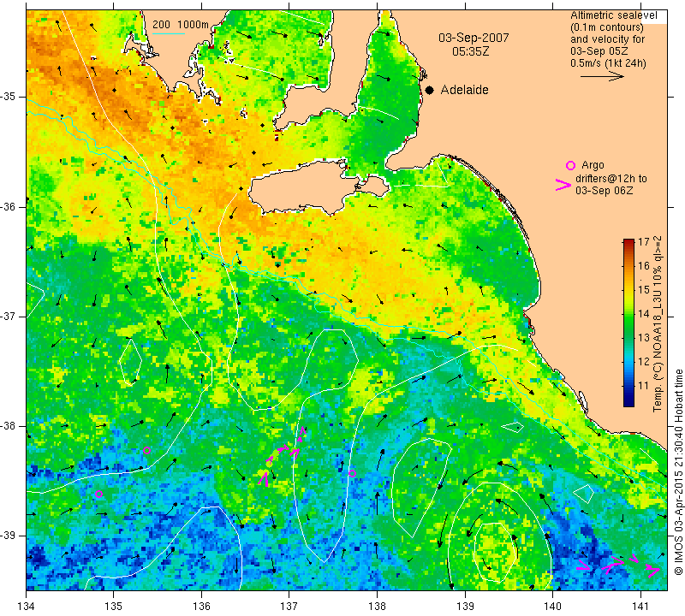
Task: Click the Argo float circle near 135.4E
Action: [146, 451]
